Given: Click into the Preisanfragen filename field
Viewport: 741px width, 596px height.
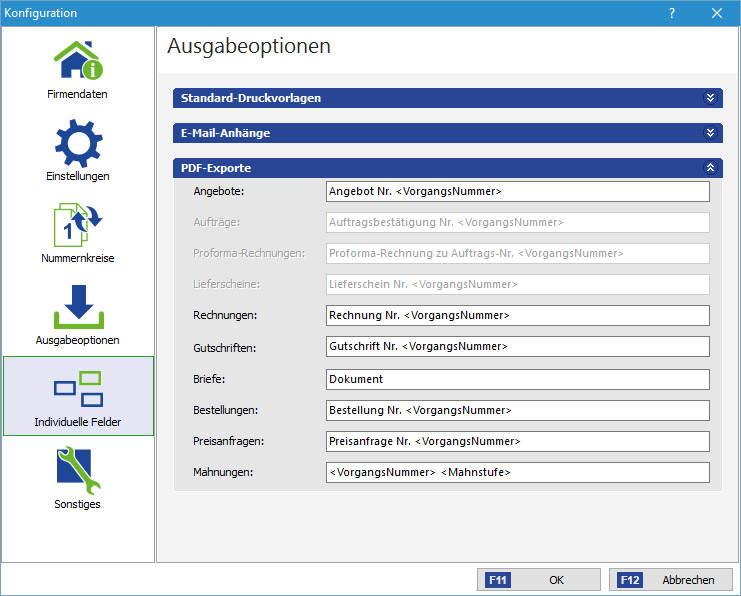Looking at the screenshot, I should (x=517, y=441).
